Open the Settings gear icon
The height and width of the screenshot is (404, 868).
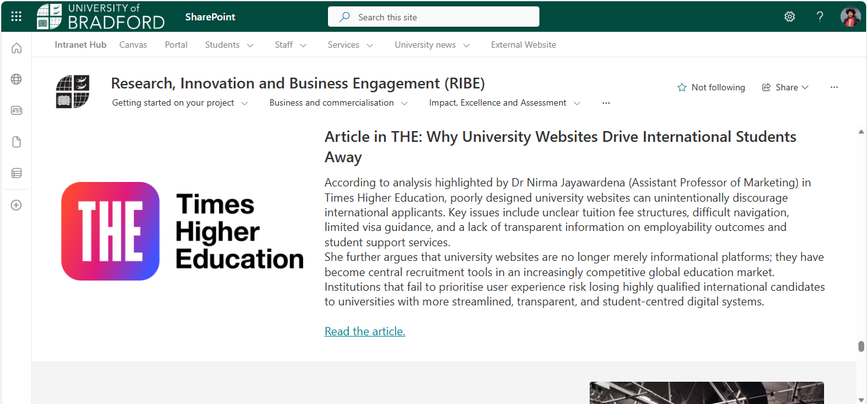(790, 17)
